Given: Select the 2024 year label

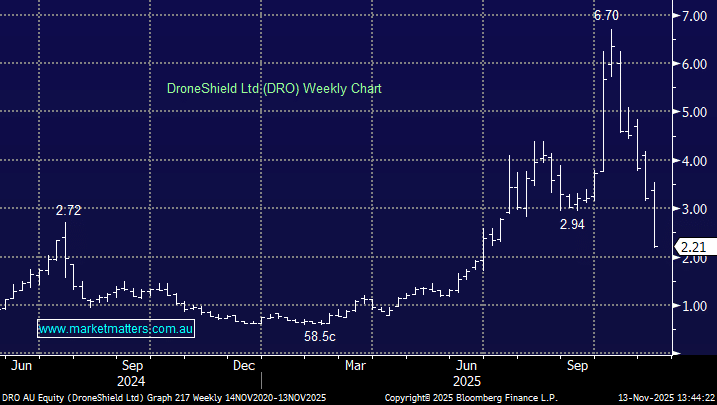Looking at the screenshot, I should click(x=133, y=381).
